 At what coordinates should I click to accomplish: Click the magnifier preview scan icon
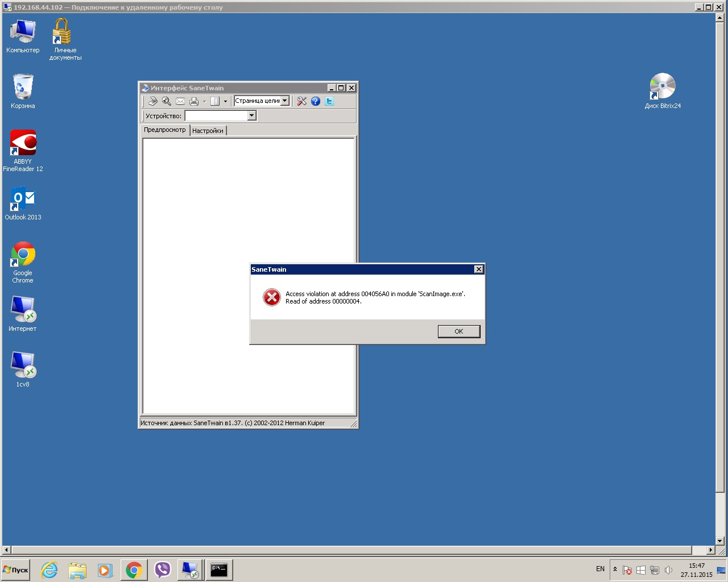click(x=167, y=101)
